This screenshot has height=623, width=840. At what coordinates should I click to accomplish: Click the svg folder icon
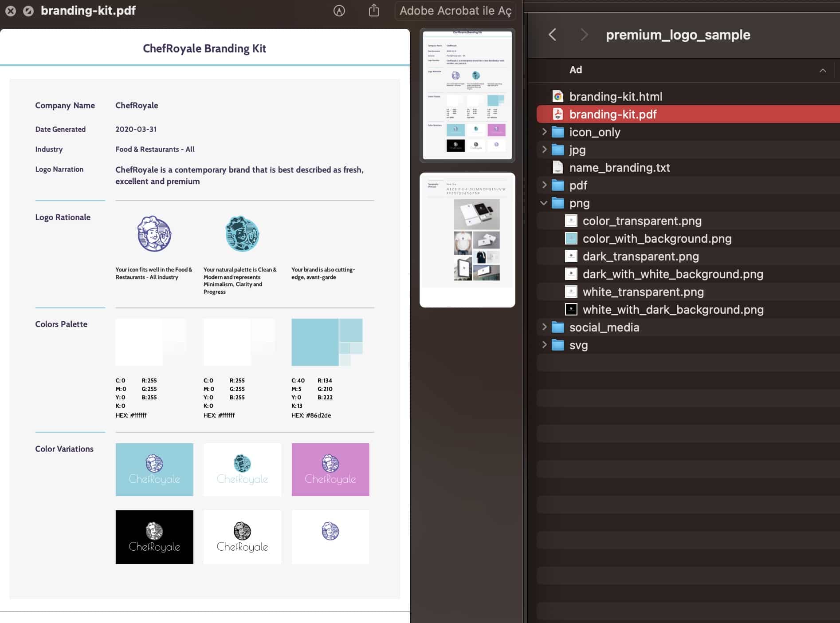(558, 345)
